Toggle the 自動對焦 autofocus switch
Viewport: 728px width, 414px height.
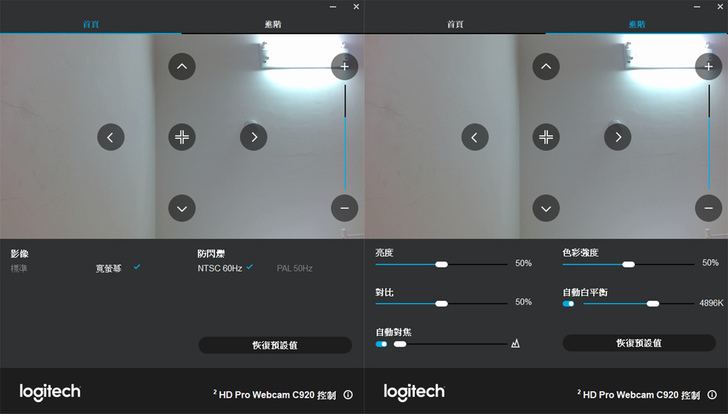(x=382, y=344)
